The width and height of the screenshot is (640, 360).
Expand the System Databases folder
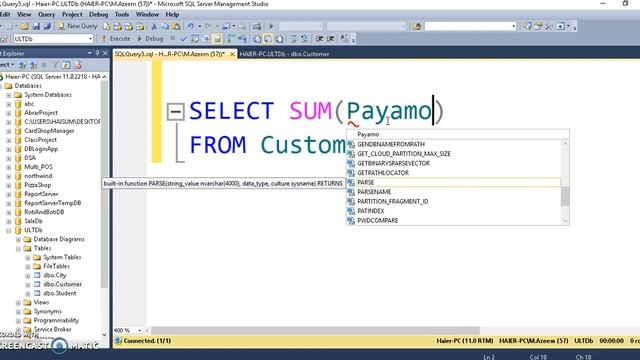coord(9,95)
